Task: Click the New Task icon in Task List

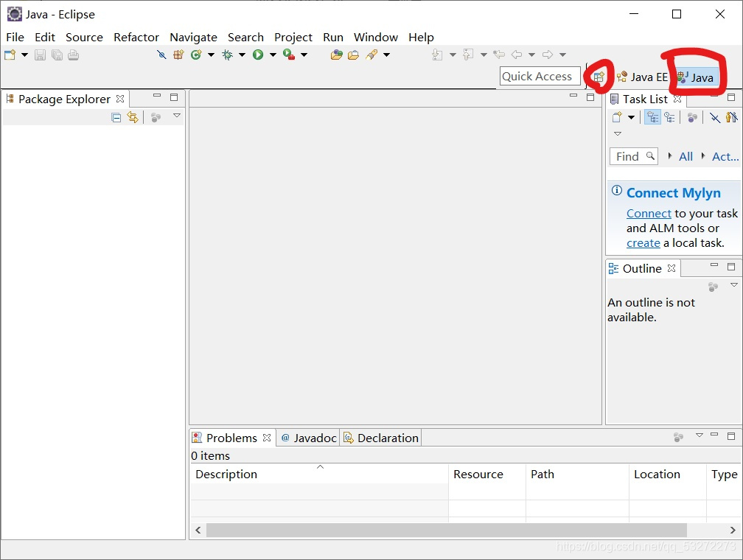Action: tap(617, 117)
